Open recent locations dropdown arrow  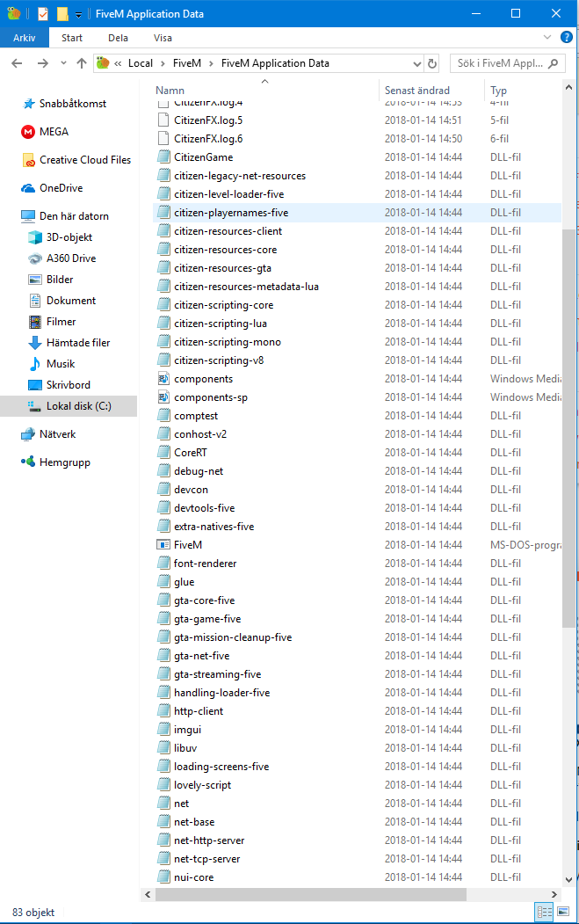coord(63,63)
